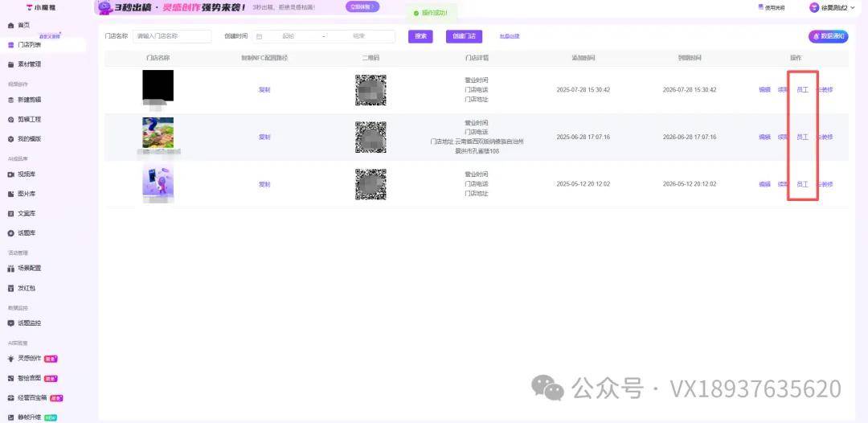This screenshot has height=423, width=868.
Task: Expand the user account dropdown arrow
Action: [853, 8]
